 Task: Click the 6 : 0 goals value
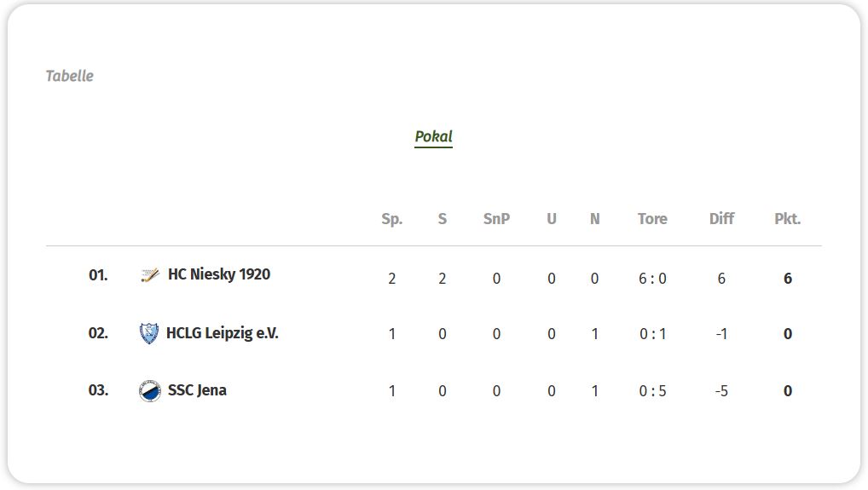coord(652,278)
